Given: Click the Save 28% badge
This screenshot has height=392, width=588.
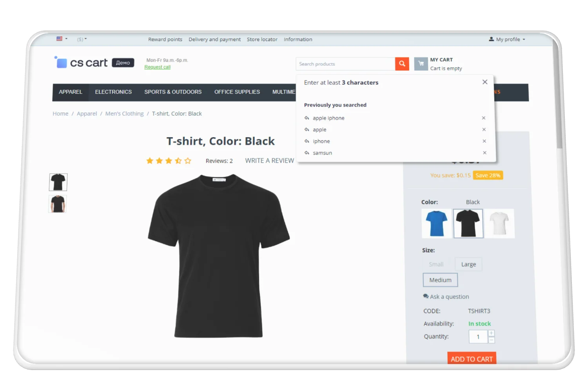Looking at the screenshot, I should 488,175.
